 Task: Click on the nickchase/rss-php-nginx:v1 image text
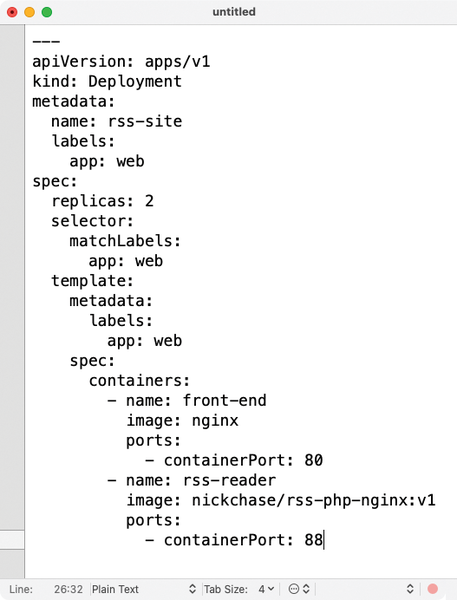[x=313, y=500]
